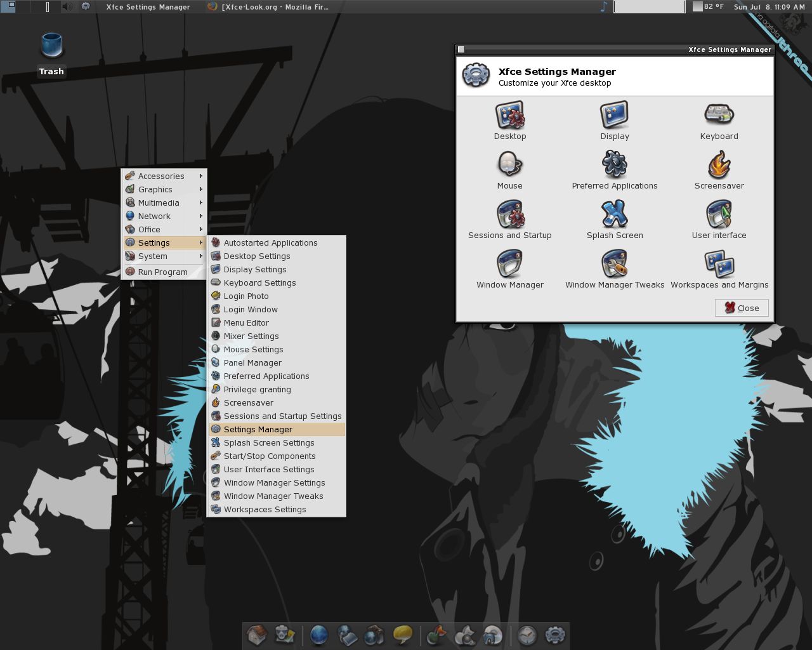The width and height of the screenshot is (812, 650).
Task: Switch to Mozilla Firefox taskbar entry
Action: (x=268, y=7)
